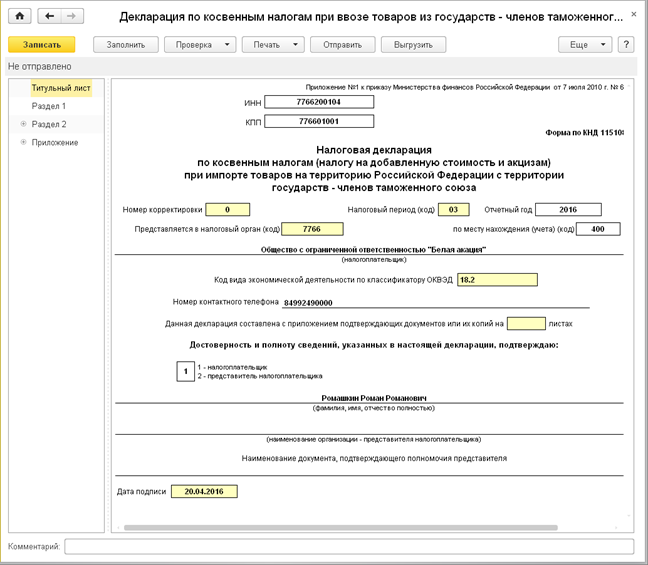Save the declaration with Записать
Screen dimensions: 648x565
tap(42, 45)
